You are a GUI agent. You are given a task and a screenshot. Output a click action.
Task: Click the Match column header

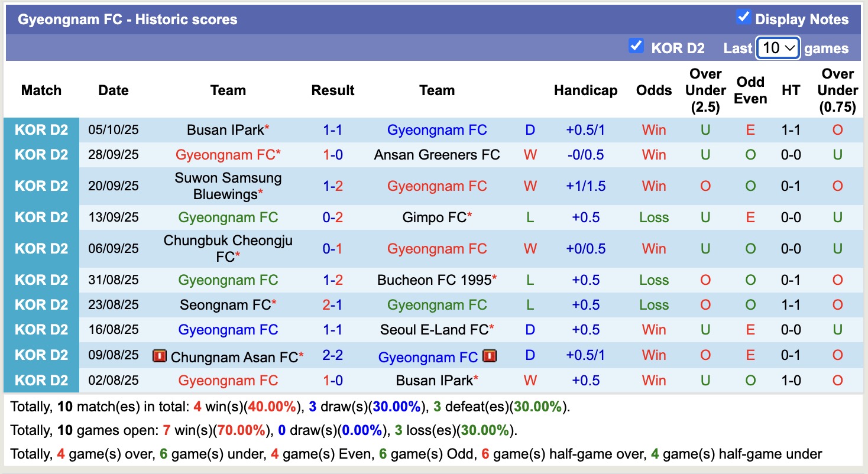(41, 90)
